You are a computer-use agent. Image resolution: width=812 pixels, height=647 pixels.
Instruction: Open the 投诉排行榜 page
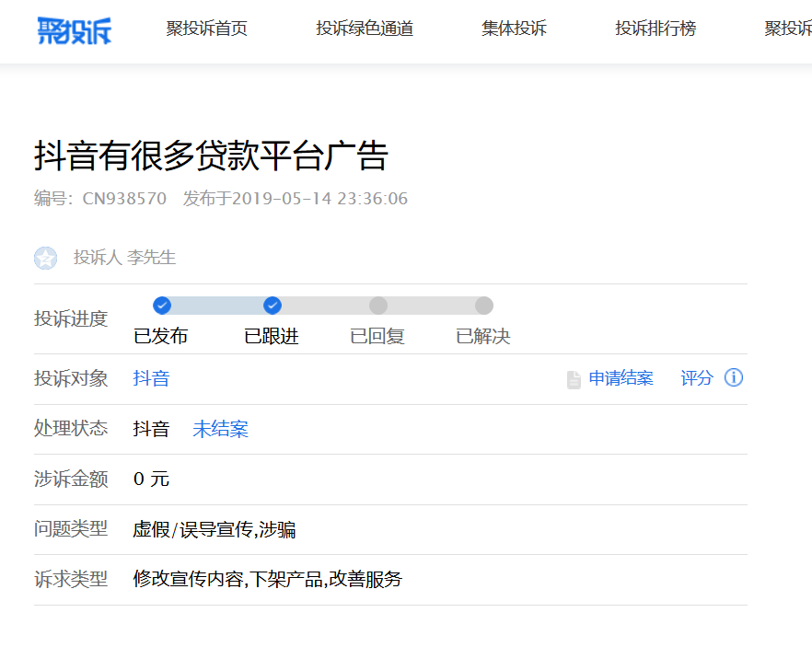tap(655, 28)
